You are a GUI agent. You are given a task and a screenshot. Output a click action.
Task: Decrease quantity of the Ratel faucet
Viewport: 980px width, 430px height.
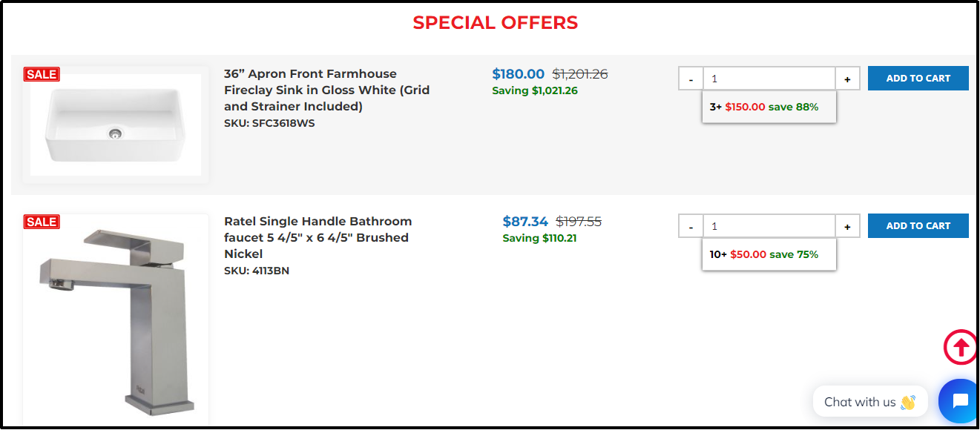click(691, 226)
